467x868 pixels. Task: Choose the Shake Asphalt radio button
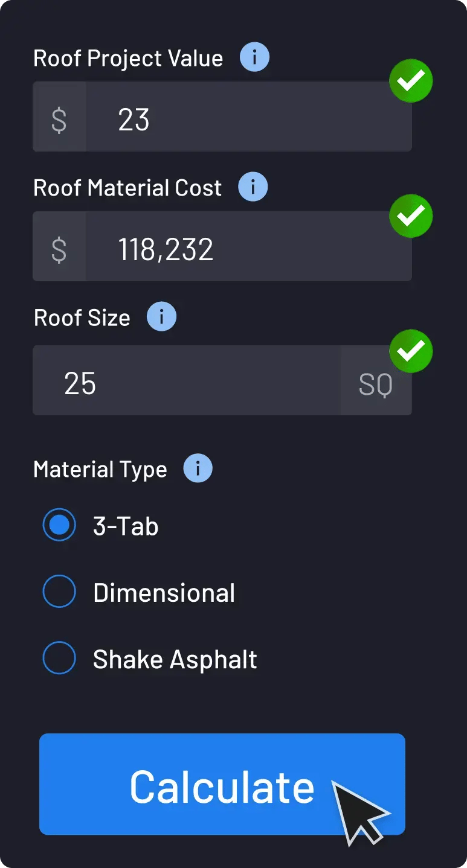(59, 658)
